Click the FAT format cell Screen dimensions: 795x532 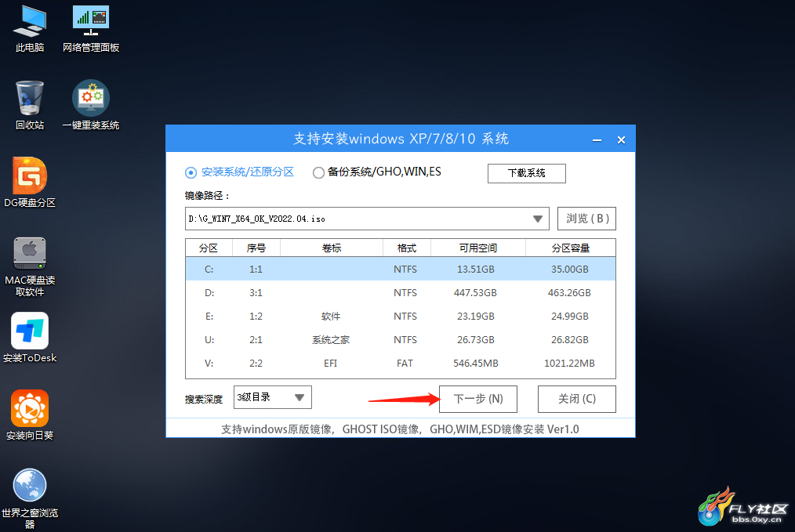pos(405,364)
